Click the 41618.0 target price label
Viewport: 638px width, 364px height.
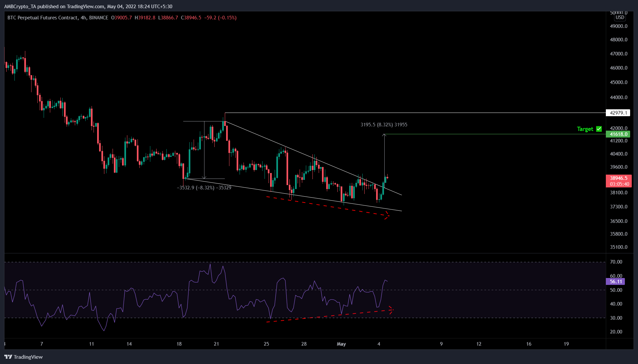618,134
